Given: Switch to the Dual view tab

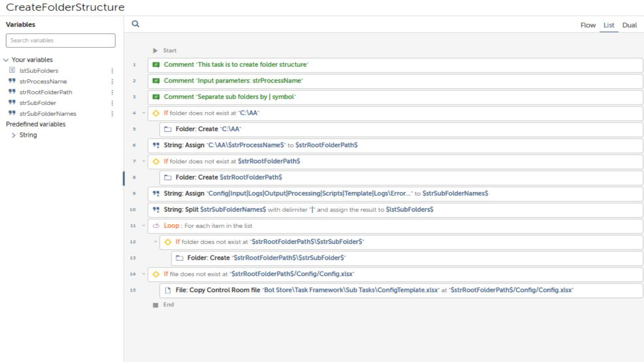Looking at the screenshot, I should click(629, 25).
